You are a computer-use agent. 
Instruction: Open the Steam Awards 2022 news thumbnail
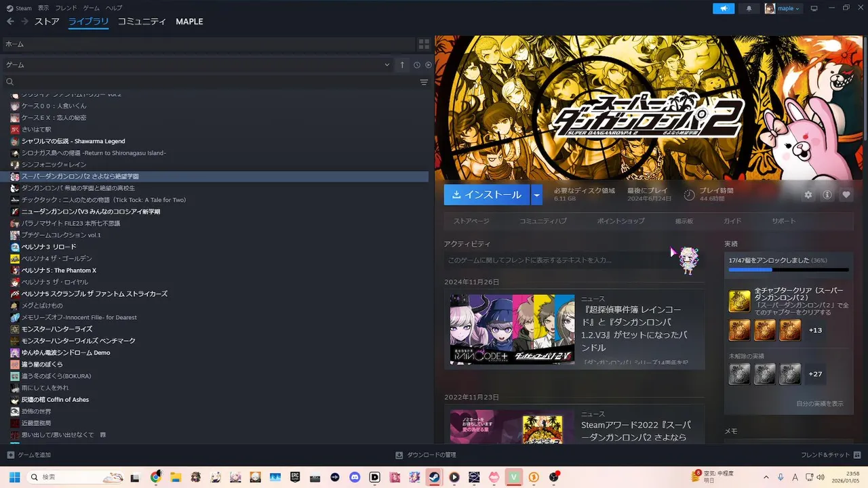click(512, 427)
